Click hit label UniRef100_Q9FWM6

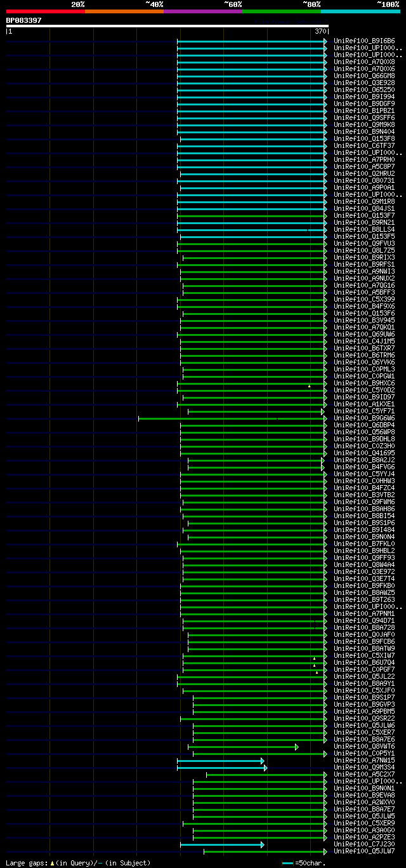coord(364,502)
